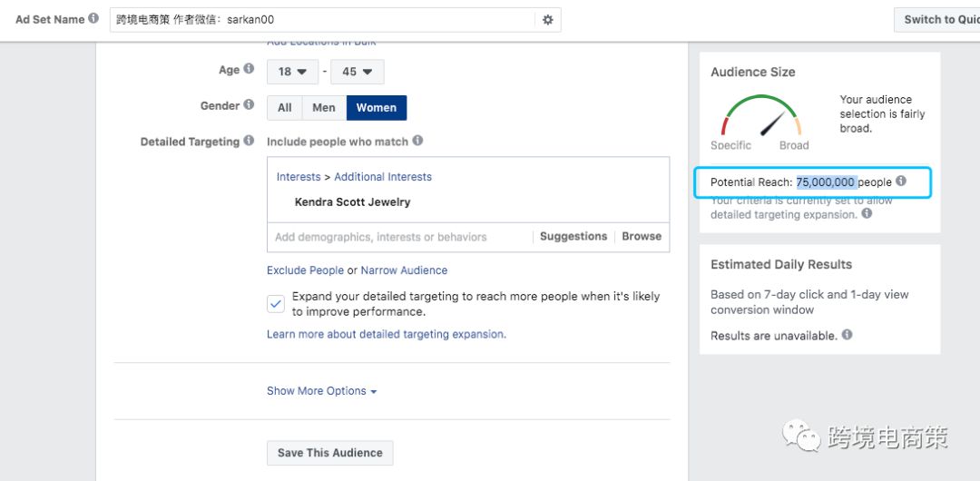The width and height of the screenshot is (980, 481).
Task: Uncheck the expand detailed targeting checkbox
Action: click(276, 304)
